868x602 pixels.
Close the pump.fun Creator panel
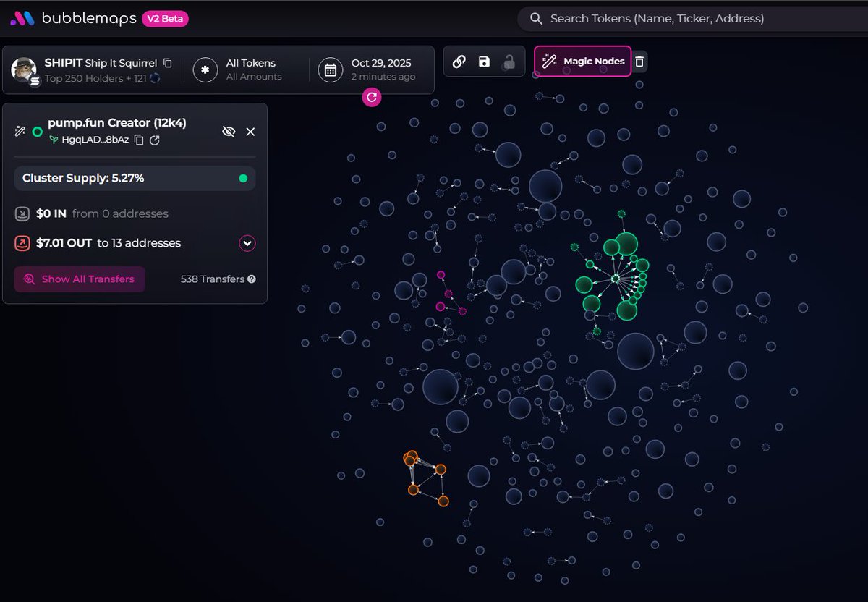pos(250,132)
